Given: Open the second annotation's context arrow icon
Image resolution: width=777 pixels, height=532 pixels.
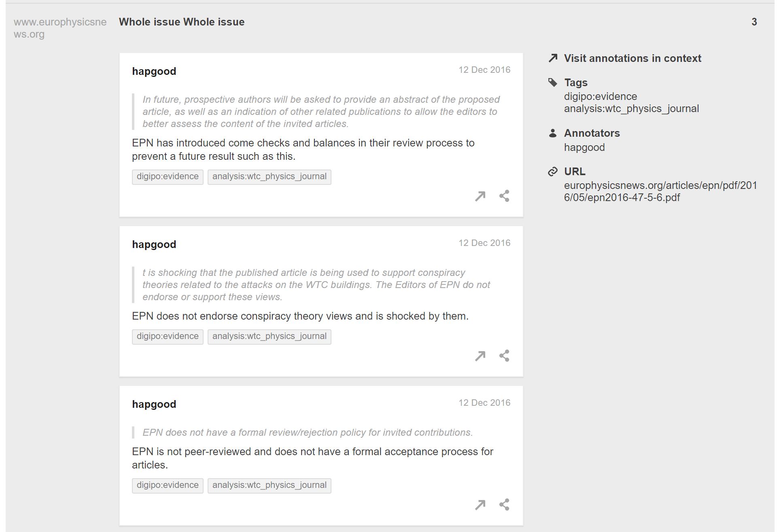Looking at the screenshot, I should pos(480,356).
